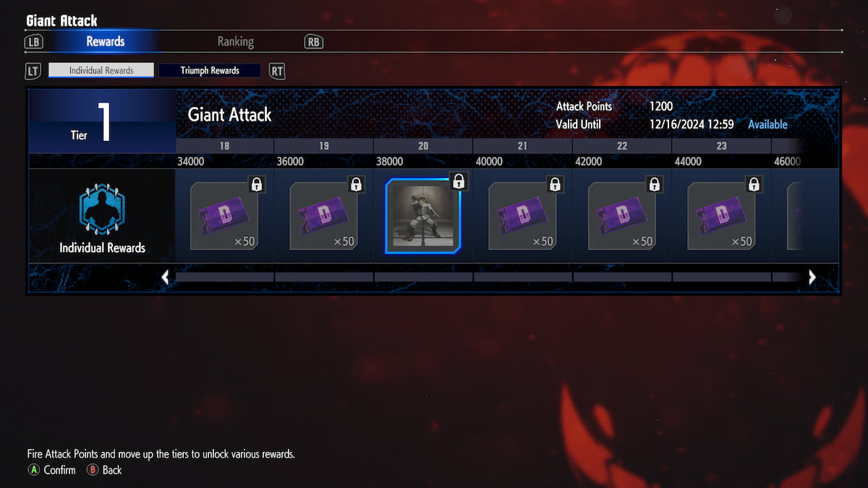Click the LT trigger button icon

pos(33,71)
